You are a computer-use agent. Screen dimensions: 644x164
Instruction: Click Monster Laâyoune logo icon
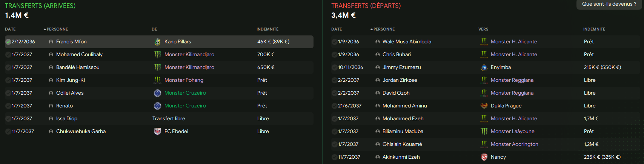pos(484,132)
